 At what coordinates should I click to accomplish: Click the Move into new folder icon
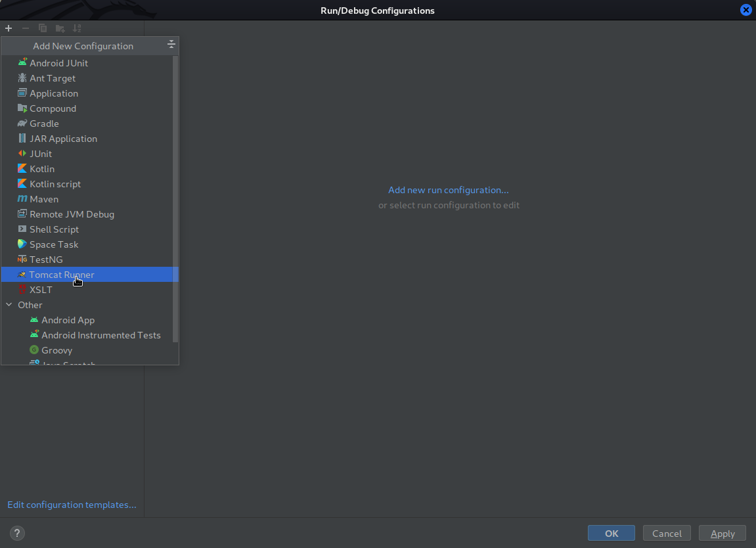(60, 28)
